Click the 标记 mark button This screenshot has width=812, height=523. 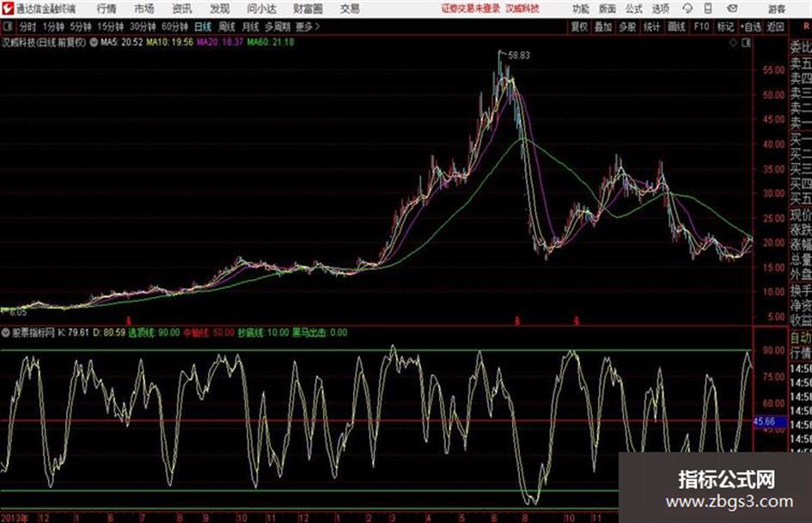click(x=725, y=27)
